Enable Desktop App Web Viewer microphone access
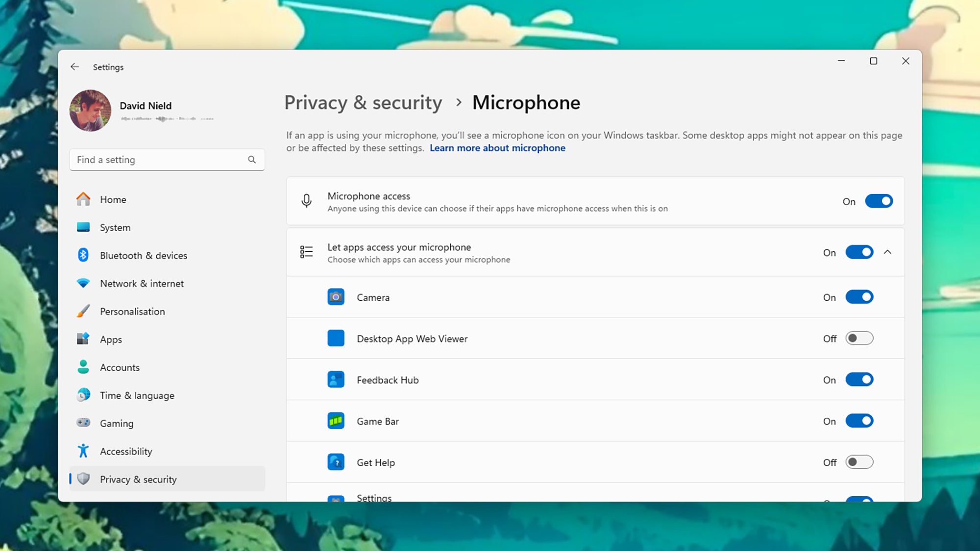This screenshot has width=980, height=551. point(859,338)
